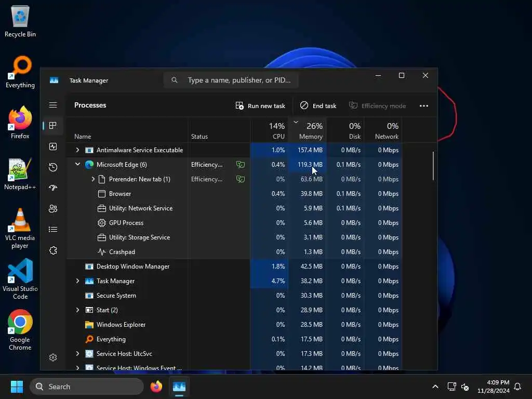
Task: Click the Task Manager search input field
Action: pos(231,80)
